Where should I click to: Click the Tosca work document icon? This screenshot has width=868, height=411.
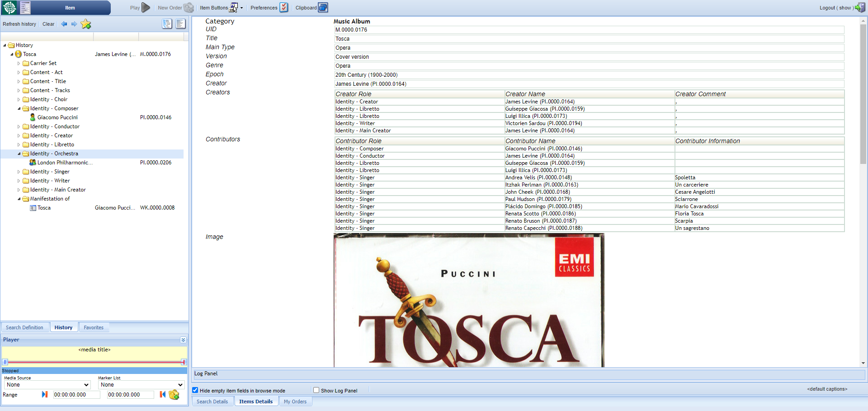point(33,208)
